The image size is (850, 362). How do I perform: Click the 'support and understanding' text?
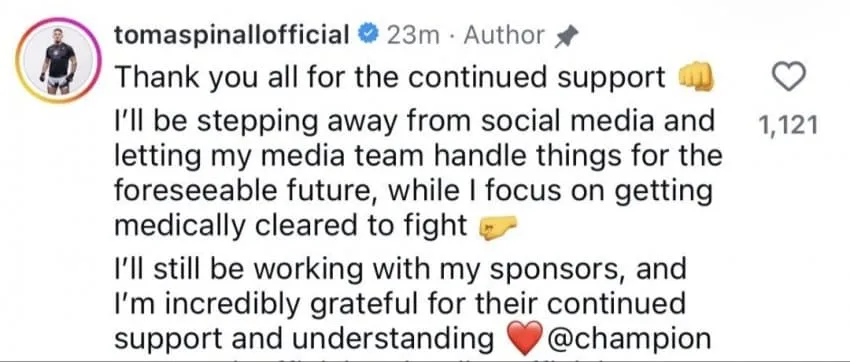(x=305, y=338)
